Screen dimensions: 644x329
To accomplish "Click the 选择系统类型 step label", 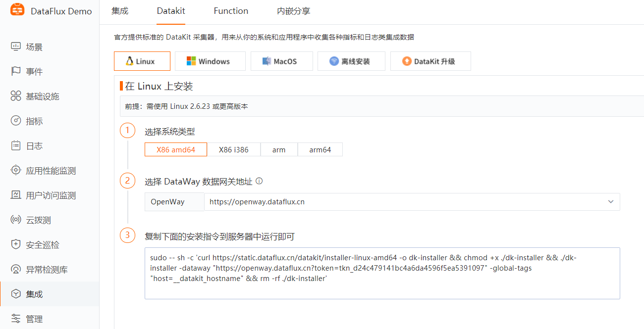I will point(170,132).
